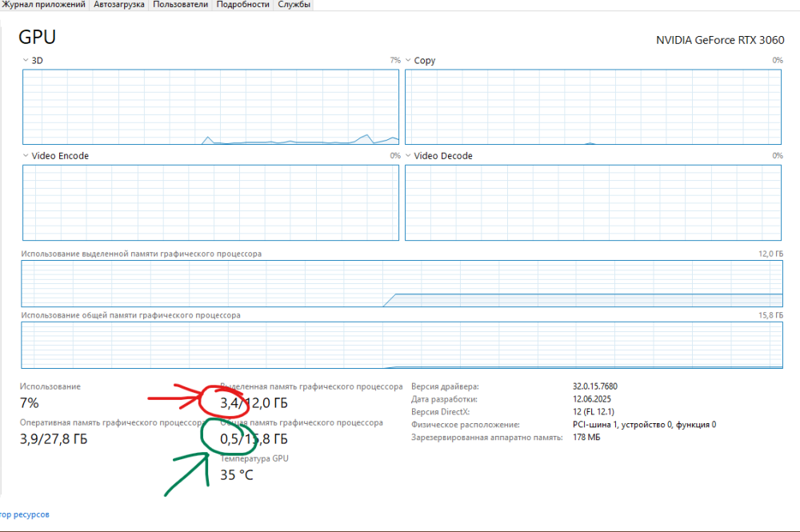This screenshot has width=800, height=532.
Task: Expand the Video Decode engine dropdown
Action: pos(408,156)
